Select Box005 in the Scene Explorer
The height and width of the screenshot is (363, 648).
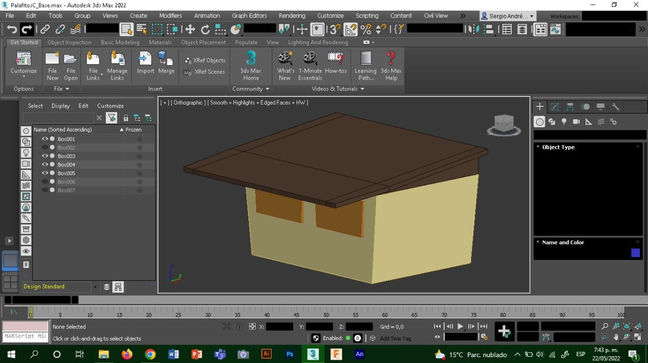click(66, 173)
